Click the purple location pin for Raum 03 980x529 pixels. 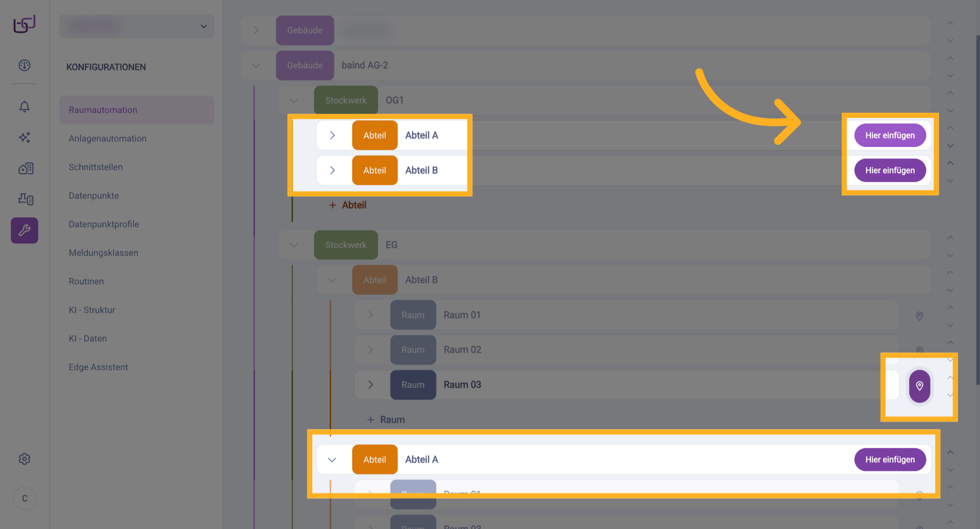(919, 386)
